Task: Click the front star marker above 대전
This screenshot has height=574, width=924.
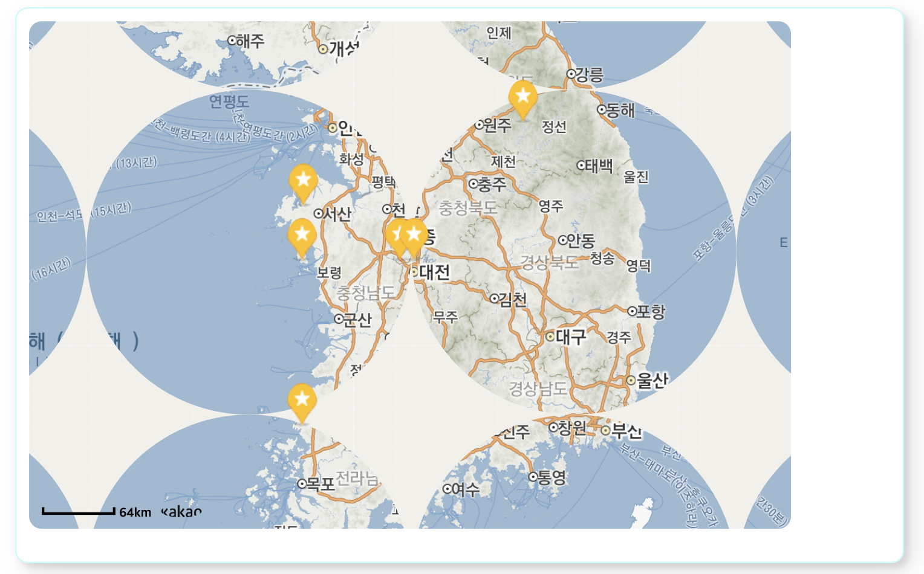Action: (x=414, y=237)
